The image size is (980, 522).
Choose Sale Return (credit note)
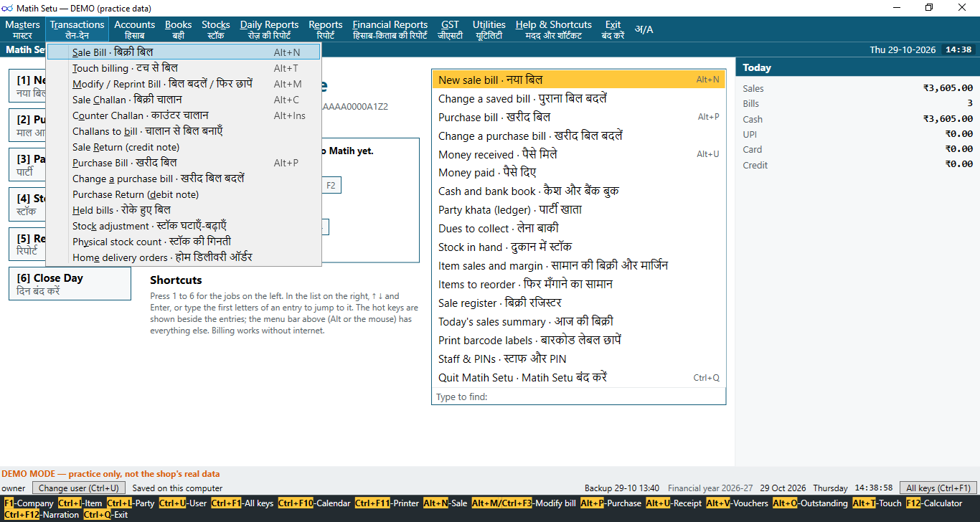point(184,147)
